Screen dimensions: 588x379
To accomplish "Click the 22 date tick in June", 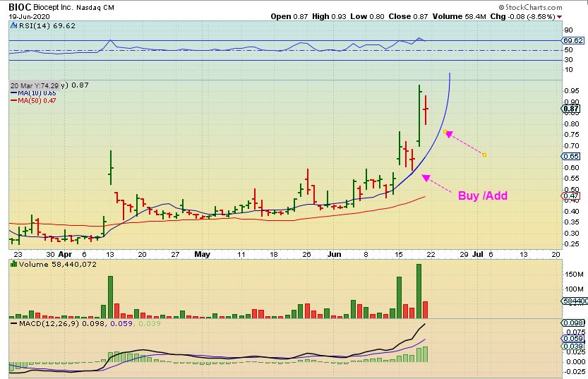I will (x=431, y=254).
